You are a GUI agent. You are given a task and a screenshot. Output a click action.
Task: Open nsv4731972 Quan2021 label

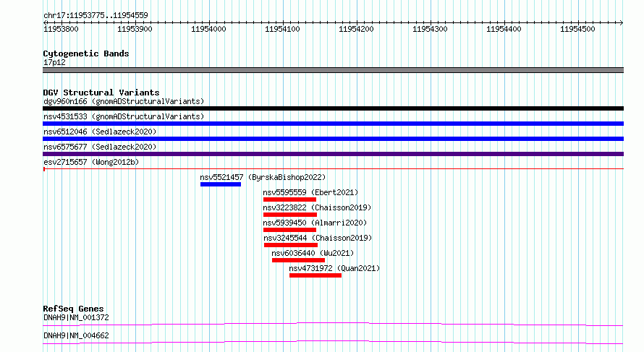click(x=334, y=268)
